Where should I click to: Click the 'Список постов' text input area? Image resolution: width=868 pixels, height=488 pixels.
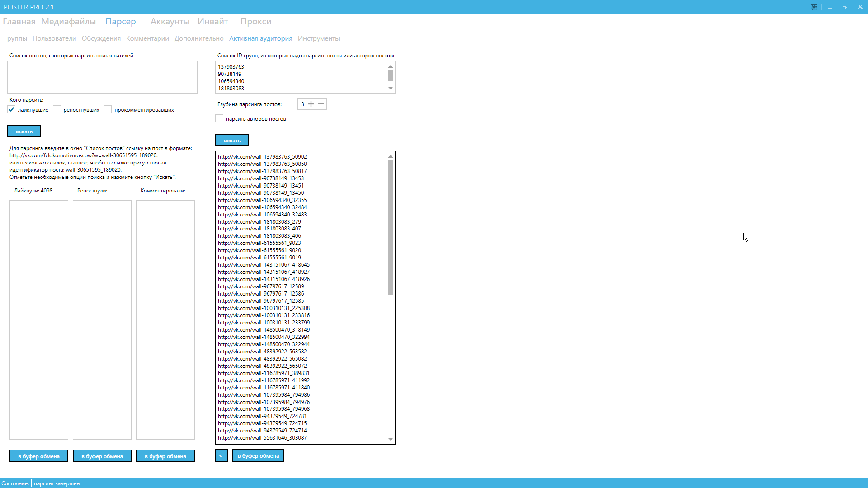[x=102, y=77]
